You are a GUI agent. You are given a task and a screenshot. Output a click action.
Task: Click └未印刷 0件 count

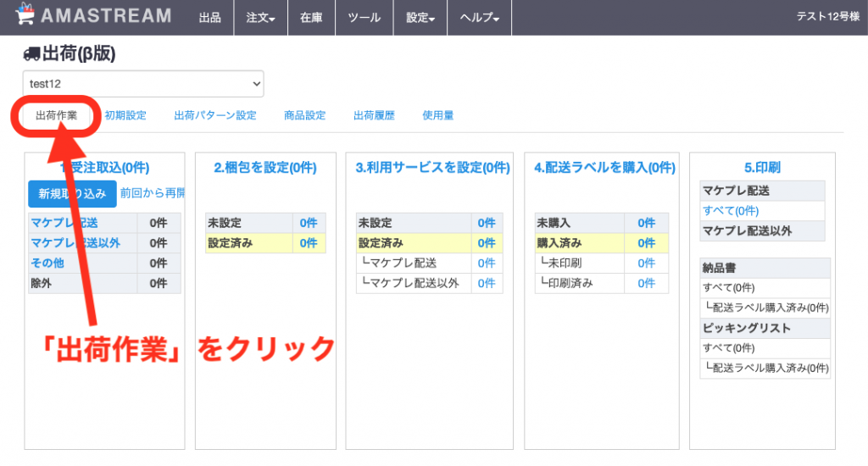(646, 263)
